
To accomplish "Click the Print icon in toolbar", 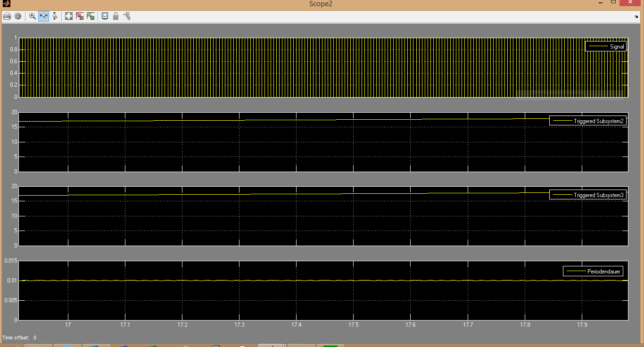I will [7, 16].
